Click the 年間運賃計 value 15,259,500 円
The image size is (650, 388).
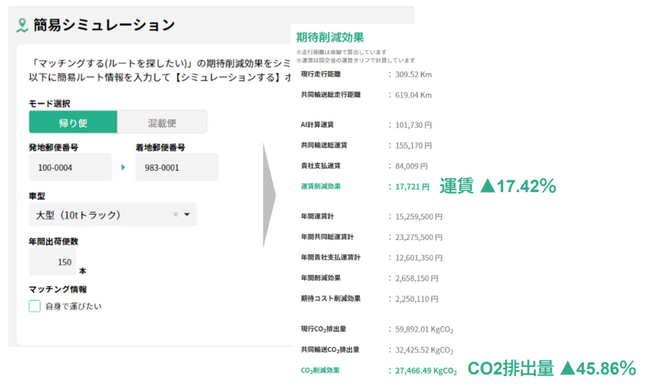[x=419, y=216]
